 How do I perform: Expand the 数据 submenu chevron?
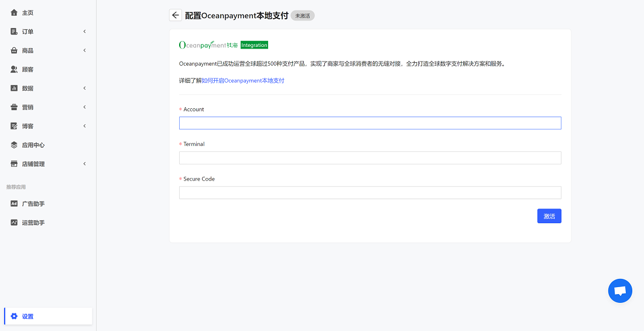(84, 88)
